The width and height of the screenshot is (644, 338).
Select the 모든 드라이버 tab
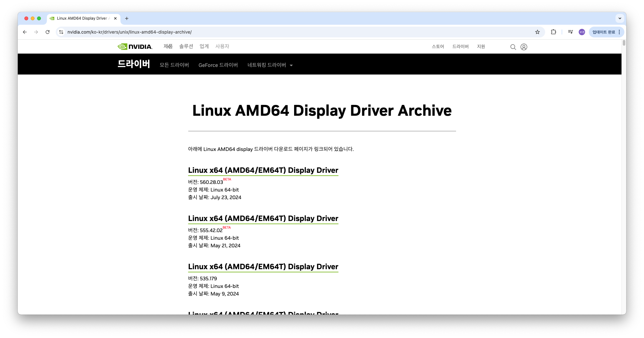coord(174,65)
